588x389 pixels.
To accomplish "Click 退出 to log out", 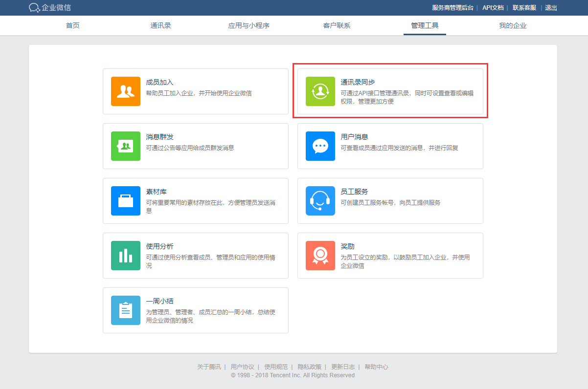I will click(x=551, y=8).
